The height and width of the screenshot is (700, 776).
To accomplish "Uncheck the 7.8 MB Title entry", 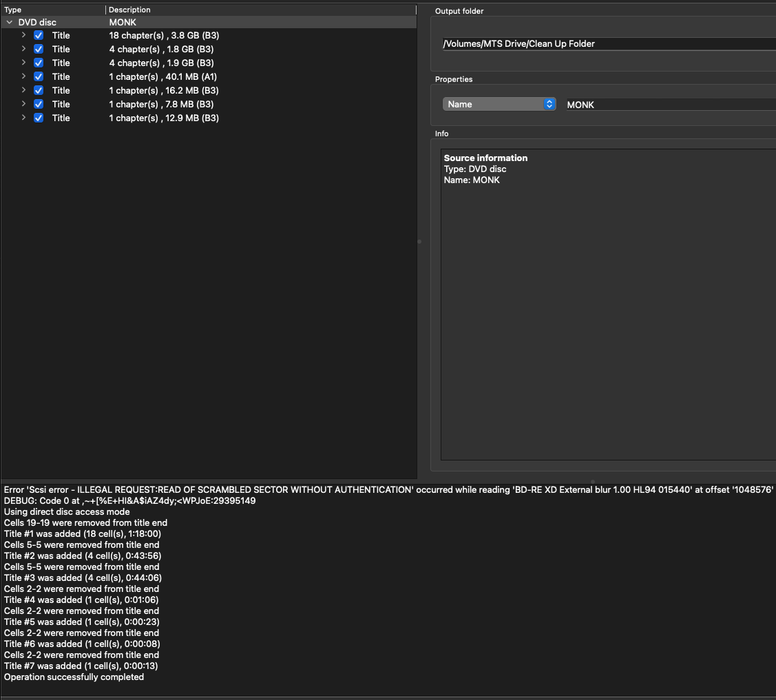I will click(x=39, y=104).
